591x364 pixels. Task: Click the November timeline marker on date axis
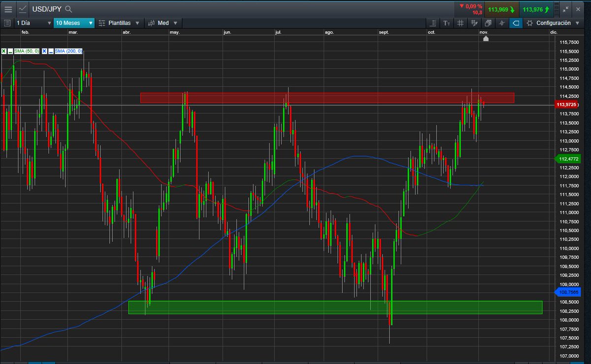486,39
